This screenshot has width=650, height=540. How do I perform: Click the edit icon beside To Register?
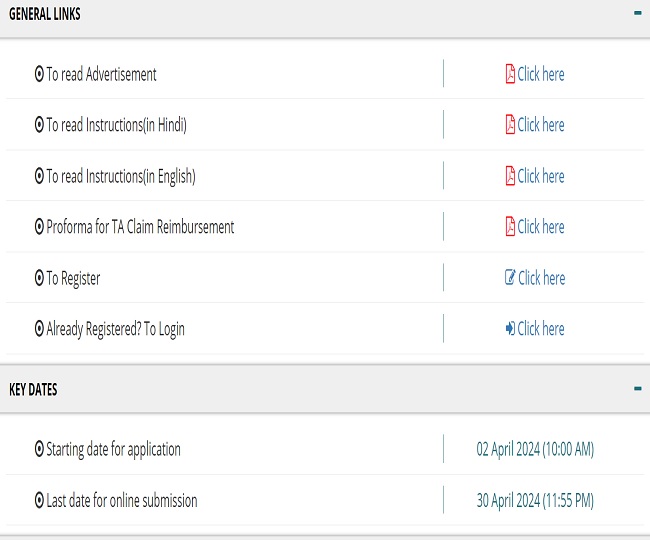[x=510, y=278]
